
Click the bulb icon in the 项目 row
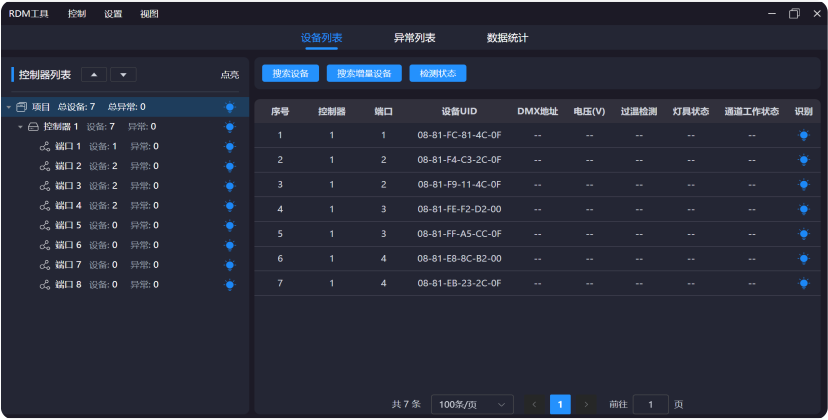[x=230, y=107]
